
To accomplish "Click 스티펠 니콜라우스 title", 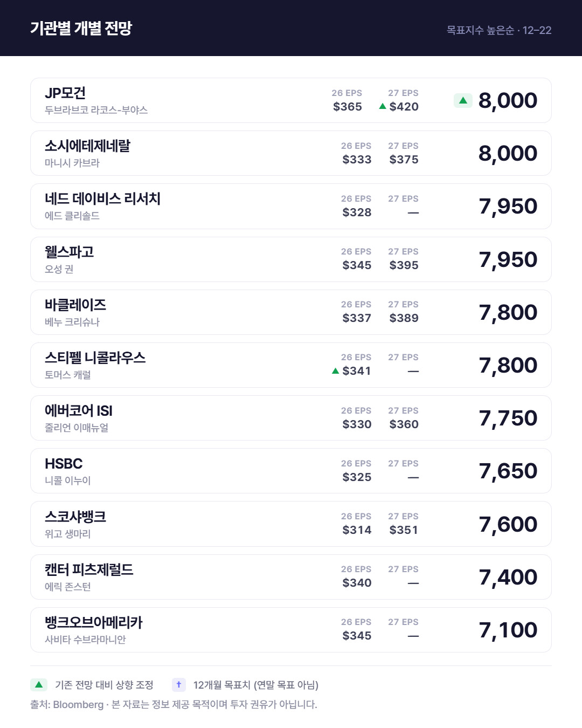I will (95, 358).
